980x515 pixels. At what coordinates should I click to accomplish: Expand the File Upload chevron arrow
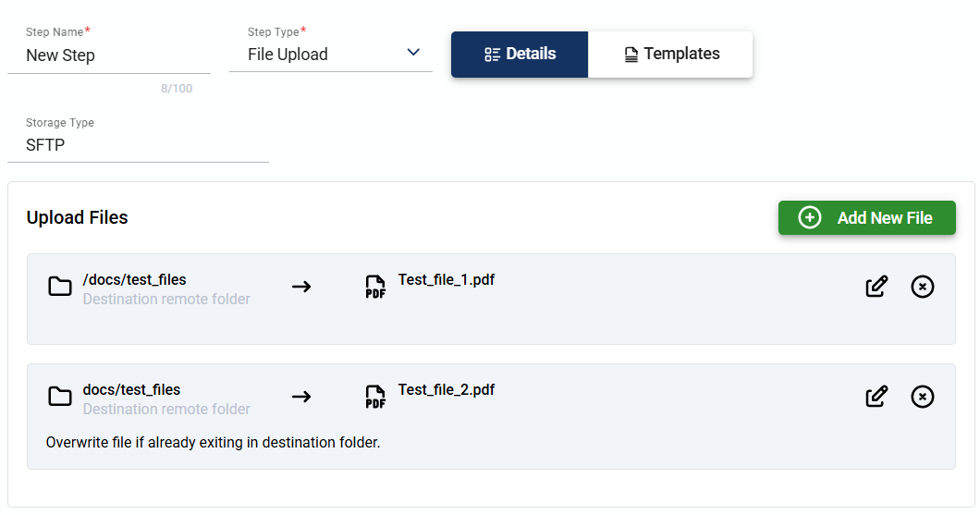pos(413,53)
